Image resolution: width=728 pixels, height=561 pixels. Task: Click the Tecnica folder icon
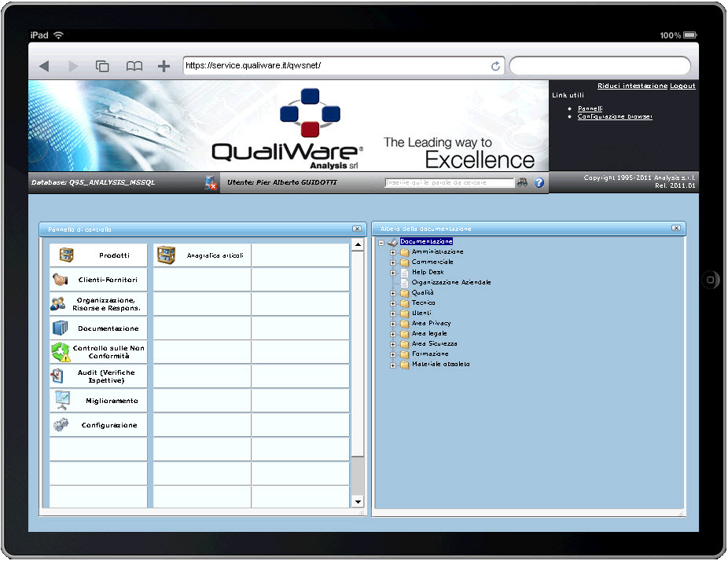point(404,303)
